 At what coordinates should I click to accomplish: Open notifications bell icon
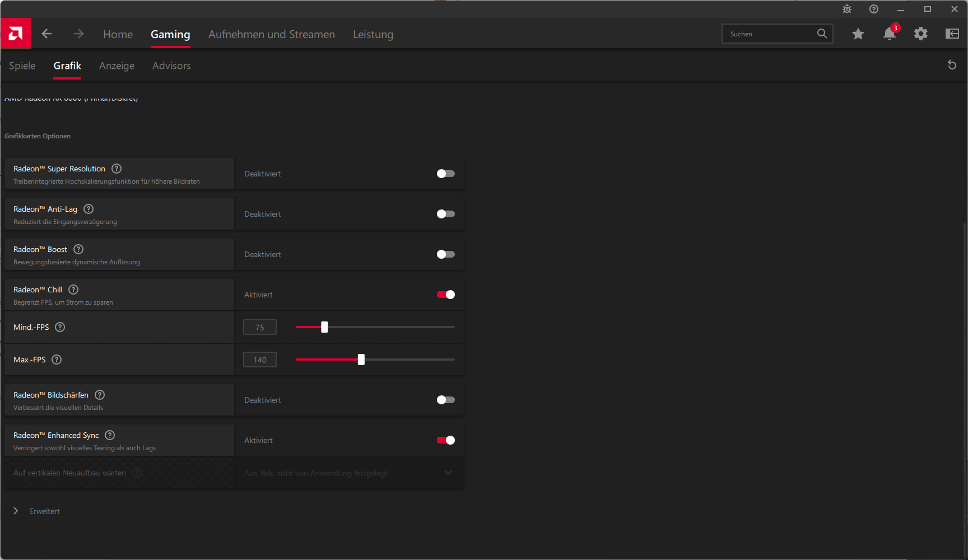coord(889,34)
